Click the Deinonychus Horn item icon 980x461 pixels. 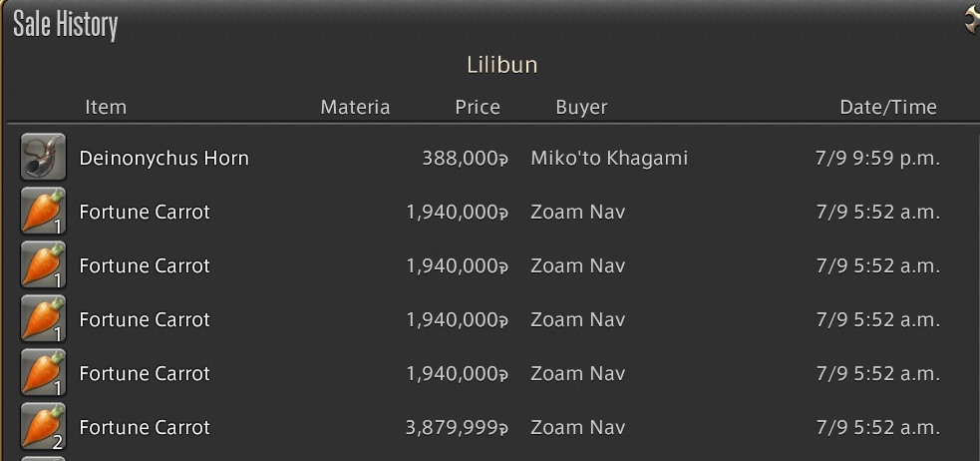point(43,157)
